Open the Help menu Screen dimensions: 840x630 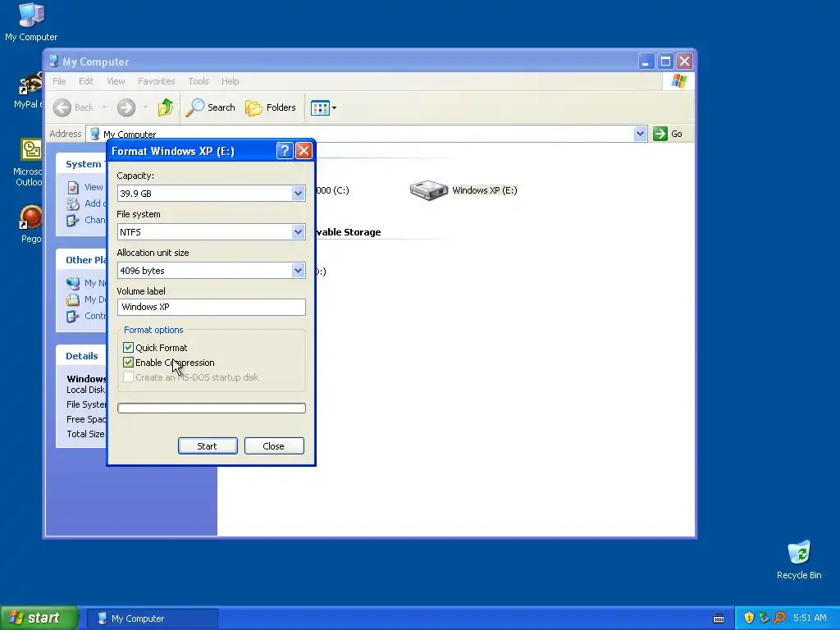pyautogui.click(x=230, y=81)
